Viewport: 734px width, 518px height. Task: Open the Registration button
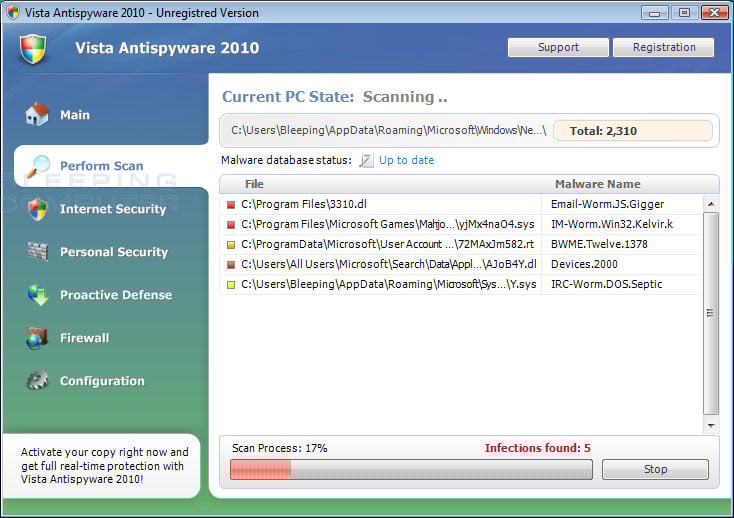click(x=664, y=48)
